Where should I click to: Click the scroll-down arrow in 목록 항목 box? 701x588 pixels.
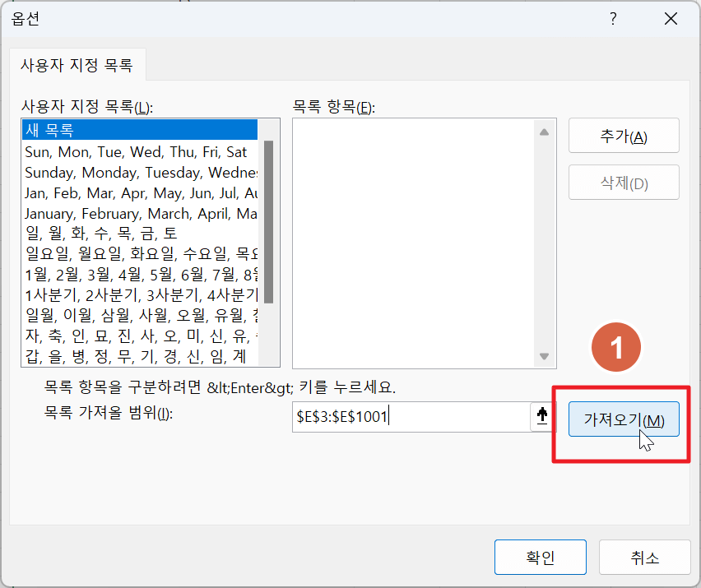click(545, 357)
